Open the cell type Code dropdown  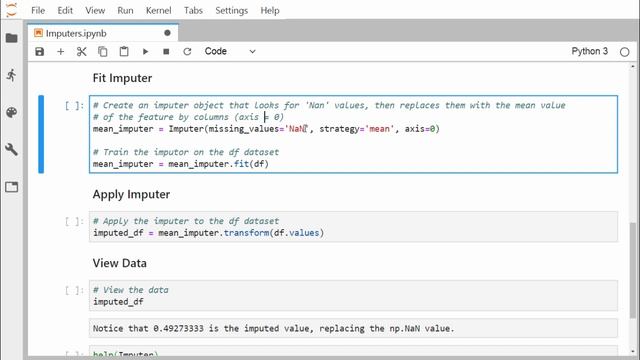coord(230,51)
